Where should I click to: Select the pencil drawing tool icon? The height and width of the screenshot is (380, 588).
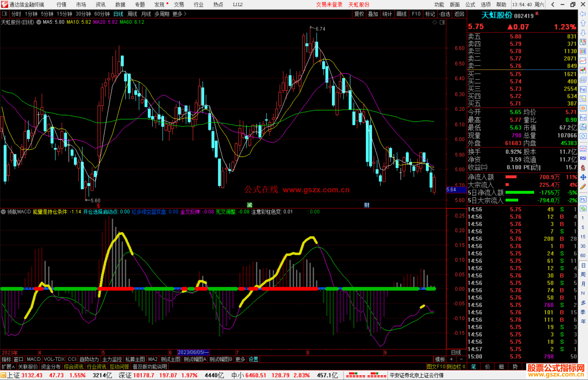[x=583, y=187]
